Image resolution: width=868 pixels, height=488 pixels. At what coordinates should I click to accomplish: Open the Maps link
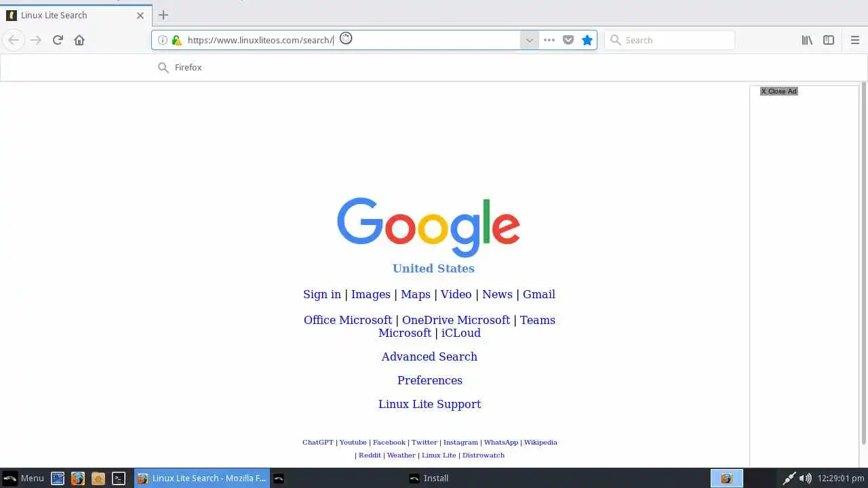(x=416, y=294)
